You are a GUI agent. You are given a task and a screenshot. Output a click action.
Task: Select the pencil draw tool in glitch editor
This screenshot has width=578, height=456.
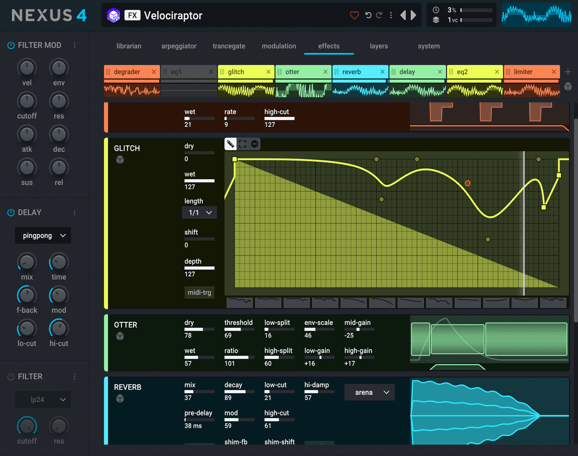coord(230,144)
